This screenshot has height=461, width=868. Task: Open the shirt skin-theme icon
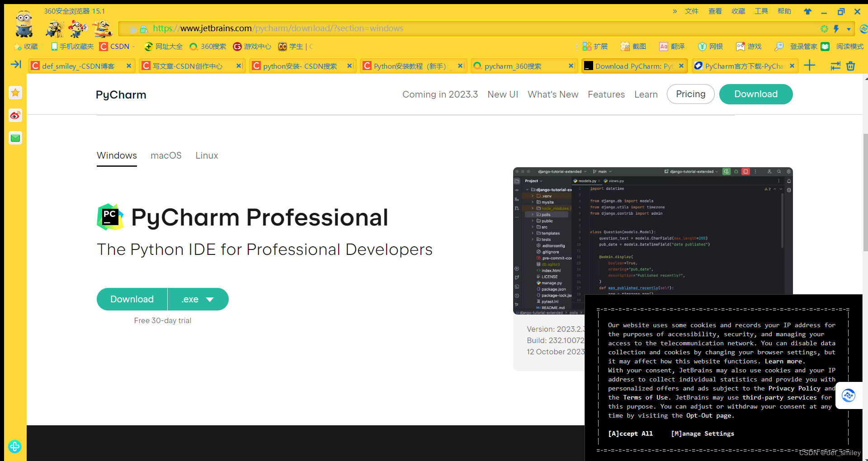coord(807,11)
